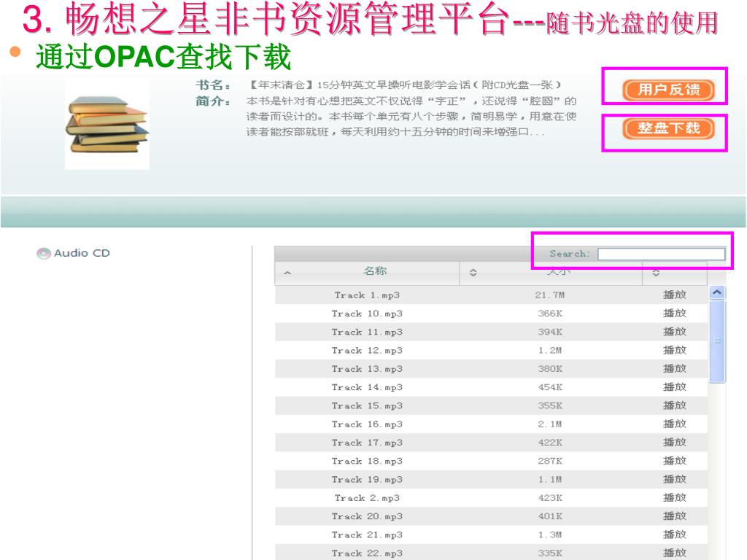747x560 pixels.
Task: Play Track 10.mp3
Action: [x=675, y=314]
